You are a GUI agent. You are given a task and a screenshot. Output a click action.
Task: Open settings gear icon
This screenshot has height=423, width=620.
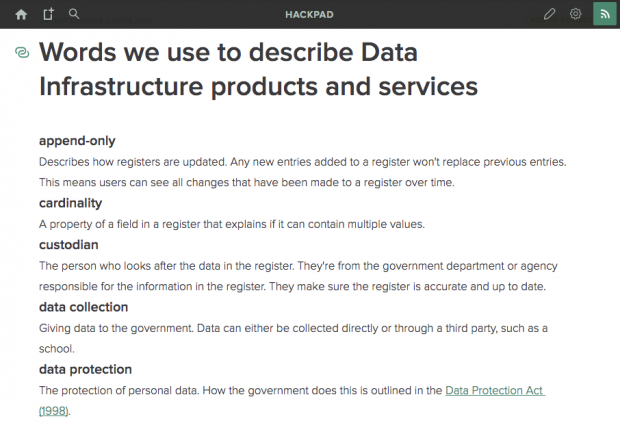[x=575, y=14]
